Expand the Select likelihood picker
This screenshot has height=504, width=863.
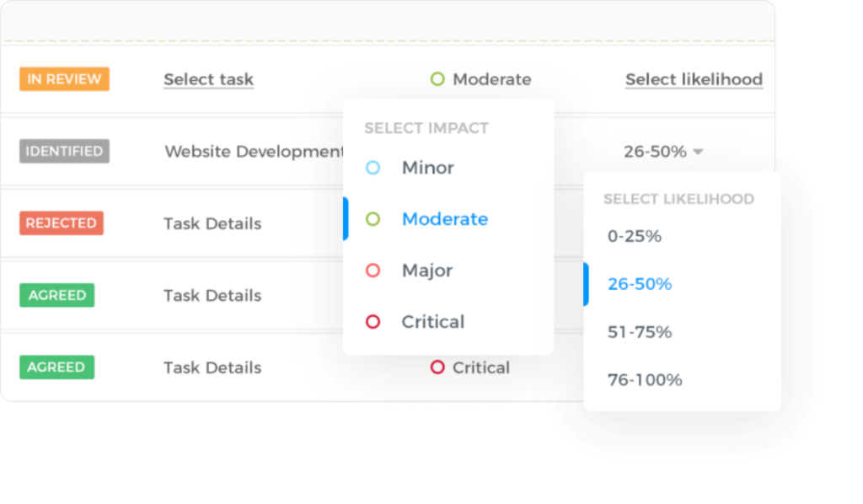(694, 78)
